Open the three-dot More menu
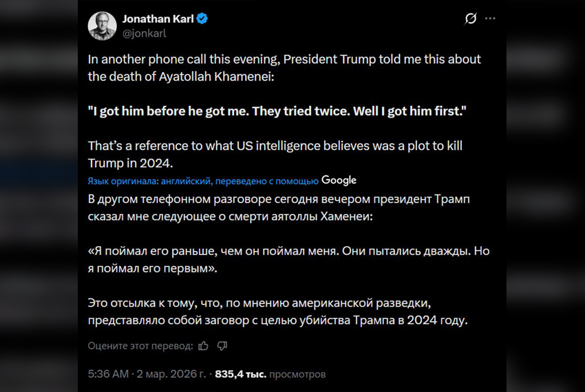This screenshot has width=585, height=392. click(489, 19)
